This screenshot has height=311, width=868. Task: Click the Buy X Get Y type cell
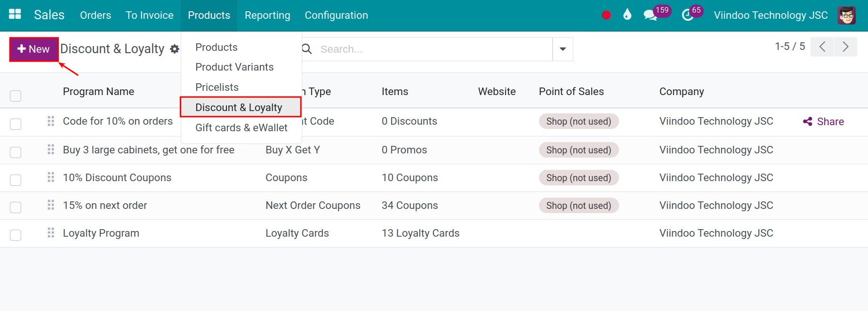(x=292, y=150)
